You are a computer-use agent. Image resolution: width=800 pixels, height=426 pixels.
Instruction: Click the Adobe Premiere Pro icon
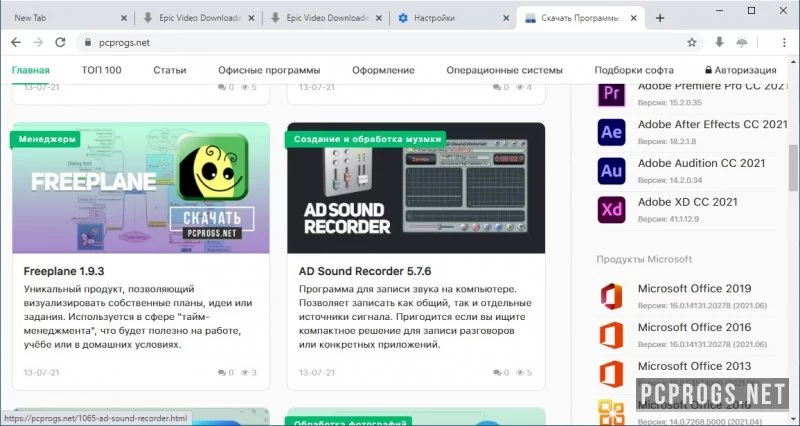[x=611, y=93]
